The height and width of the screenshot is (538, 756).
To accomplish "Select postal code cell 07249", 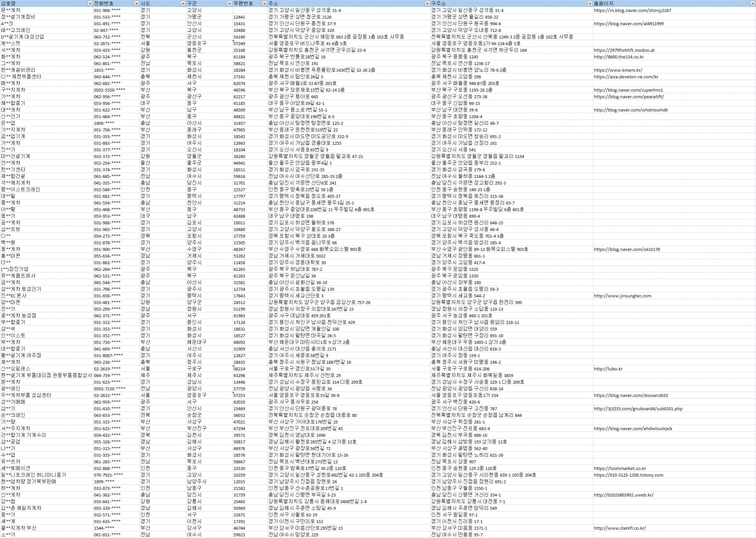I will (x=239, y=44).
